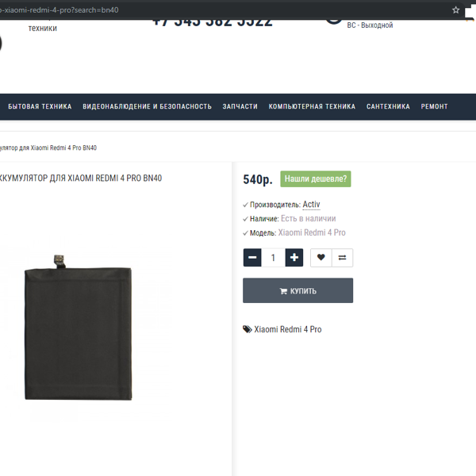Open the РЕМОНТ menu item
This screenshot has width=476, height=476.
tap(434, 106)
